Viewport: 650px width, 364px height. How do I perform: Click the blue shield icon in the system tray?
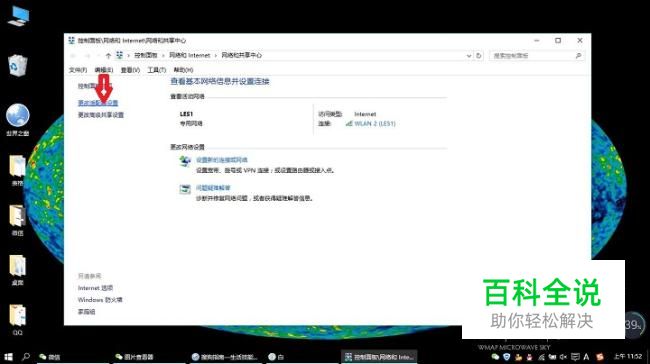(507, 357)
